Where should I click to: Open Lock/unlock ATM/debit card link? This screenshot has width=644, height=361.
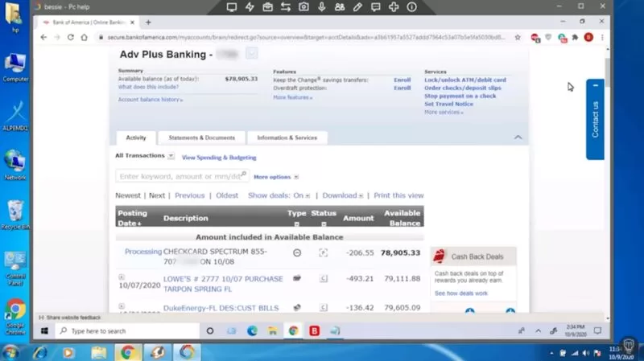[465, 80]
